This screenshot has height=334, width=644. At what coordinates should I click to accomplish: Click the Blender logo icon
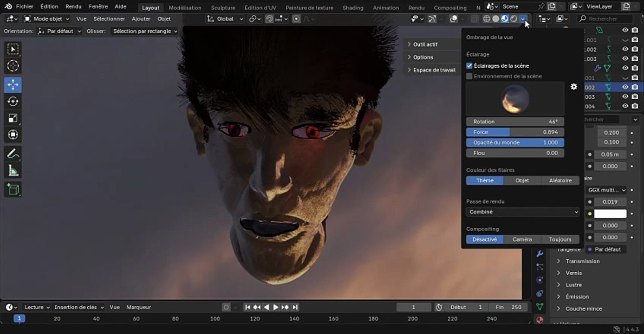8,6
